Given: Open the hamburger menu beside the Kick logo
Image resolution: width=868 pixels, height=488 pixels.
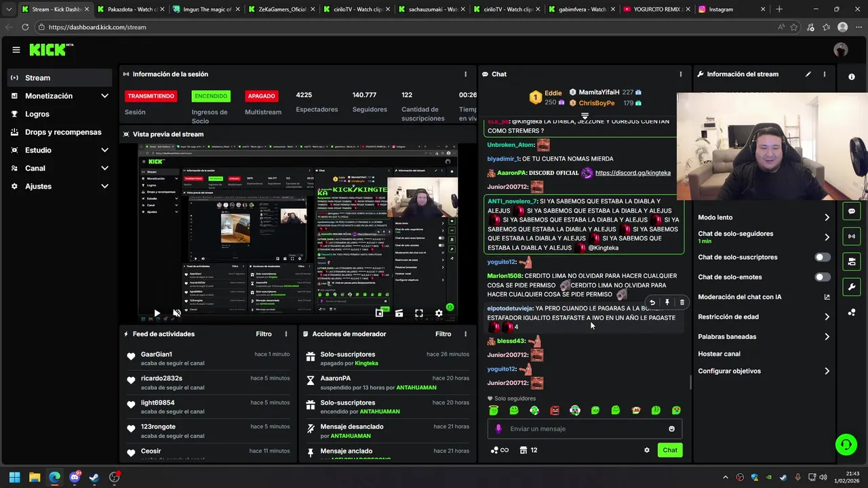Looking at the screenshot, I should [16, 49].
